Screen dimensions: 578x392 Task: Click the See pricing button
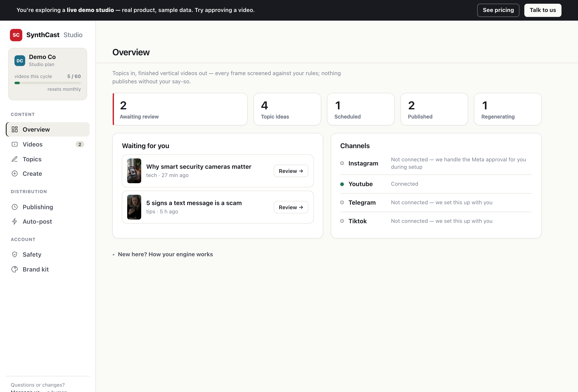click(x=498, y=10)
